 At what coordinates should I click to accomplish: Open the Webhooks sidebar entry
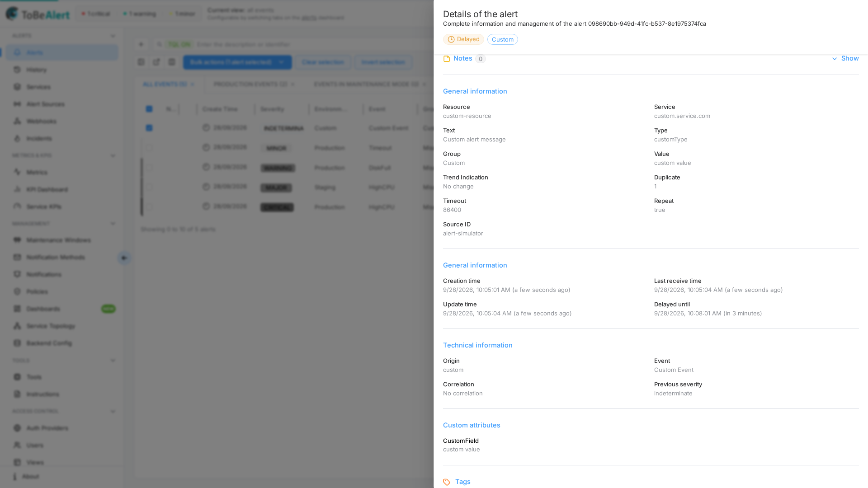pyautogui.click(x=61, y=121)
